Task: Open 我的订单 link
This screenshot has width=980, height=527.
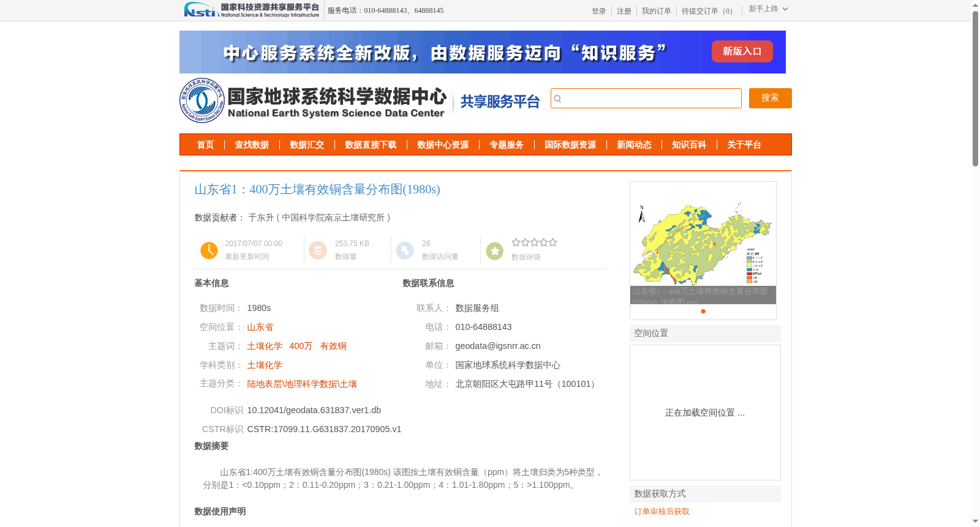Action: pos(657,11)
